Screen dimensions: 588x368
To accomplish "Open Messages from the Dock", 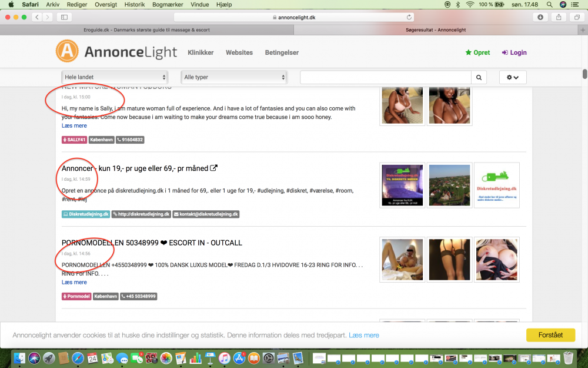I will pyautogui.click(x=122, y=358).
